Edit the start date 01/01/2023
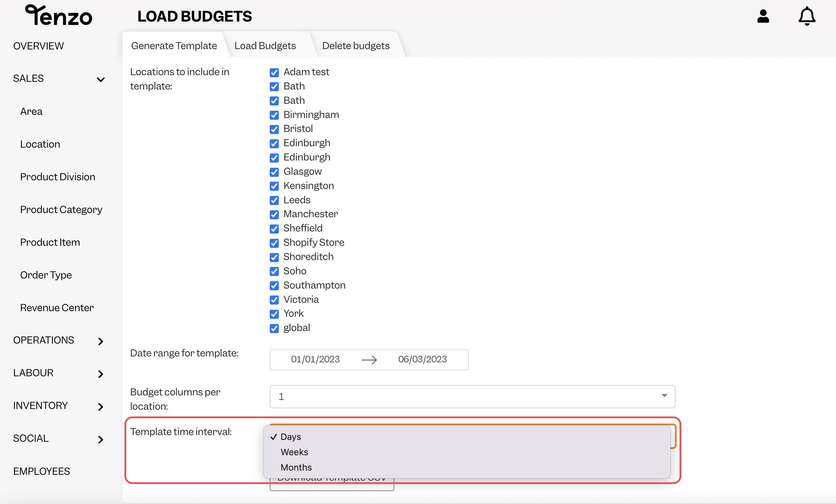The height and width of the screenshot is (504, 836). tap(315, 359)
